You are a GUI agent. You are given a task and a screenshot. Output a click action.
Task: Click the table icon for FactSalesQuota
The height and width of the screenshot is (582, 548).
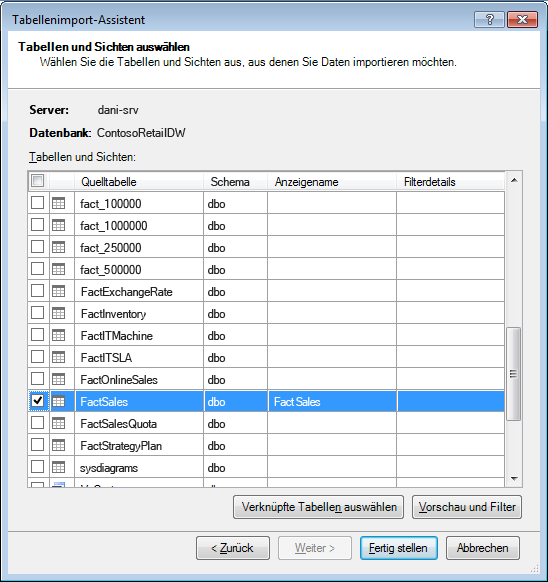58,423
